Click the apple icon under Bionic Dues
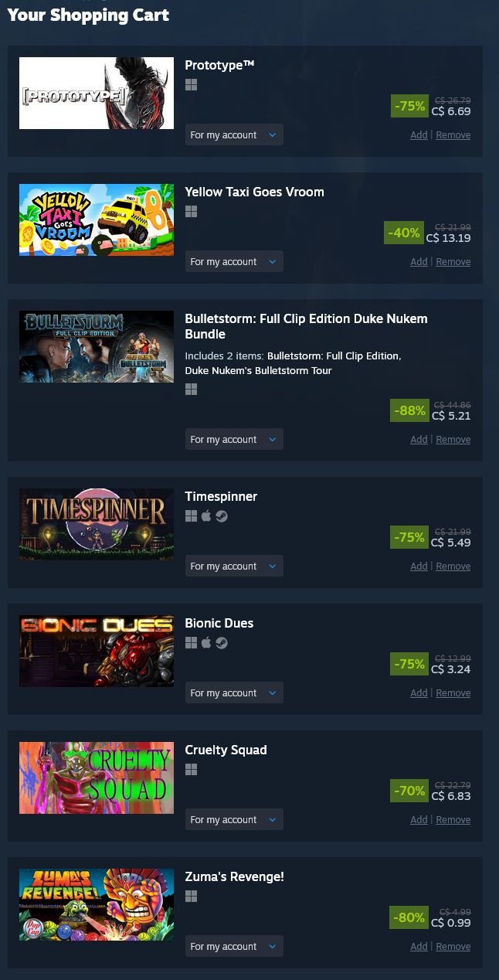The image size is (499, 980). [206, 643]
